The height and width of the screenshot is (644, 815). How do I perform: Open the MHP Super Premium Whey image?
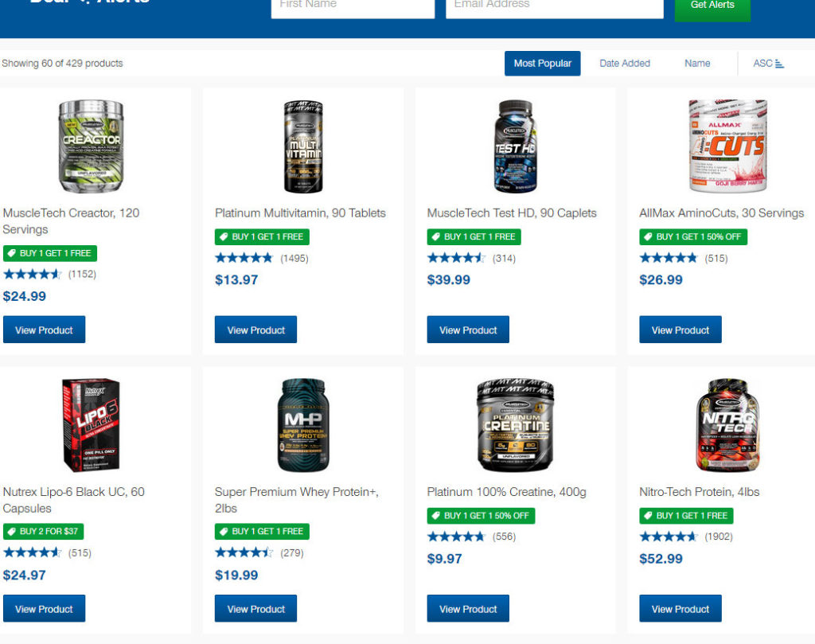pyautogui.click(x=303, y=425)
